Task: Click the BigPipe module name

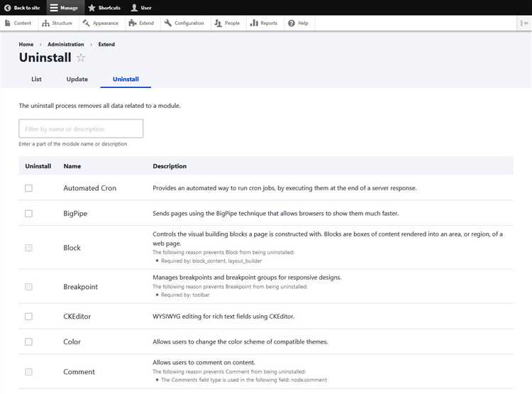Action: [x=75, y=214]
